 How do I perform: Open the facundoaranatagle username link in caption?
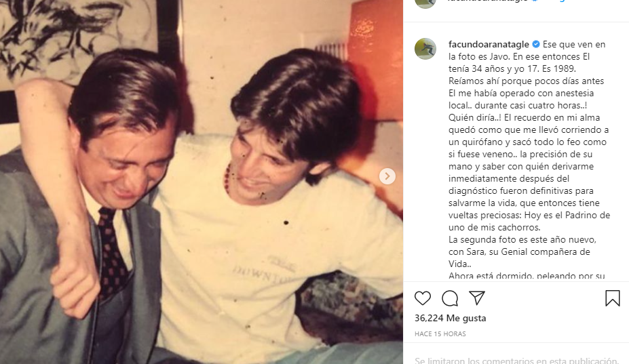[x=488, y=45]
